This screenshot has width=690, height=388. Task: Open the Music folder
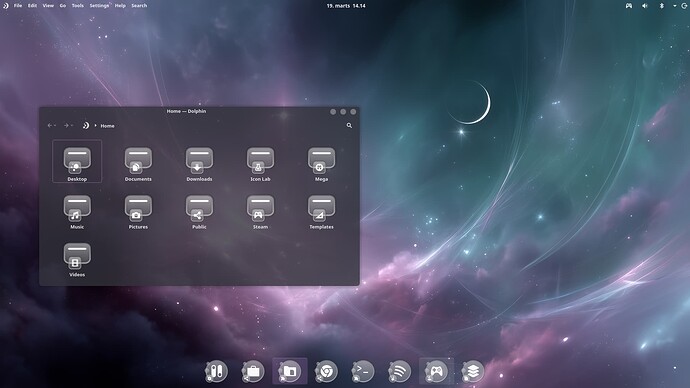77,212
